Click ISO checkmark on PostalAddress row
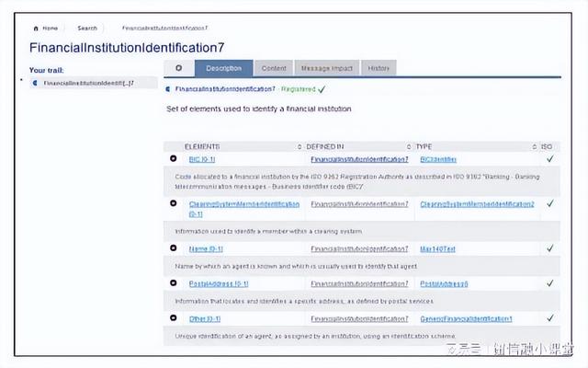This screenshot has height=368, width=588. pos(549,283)
